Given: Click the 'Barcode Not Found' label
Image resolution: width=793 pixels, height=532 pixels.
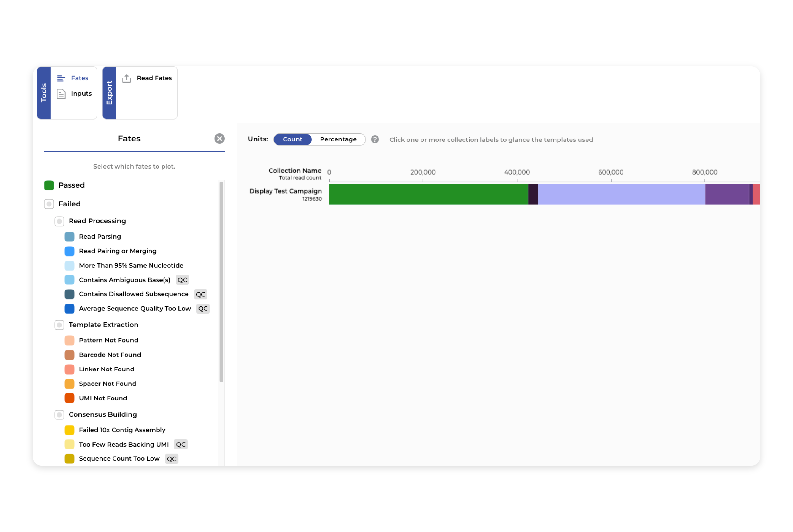Looking at the screenshot, I should click(x=110, y=355).
